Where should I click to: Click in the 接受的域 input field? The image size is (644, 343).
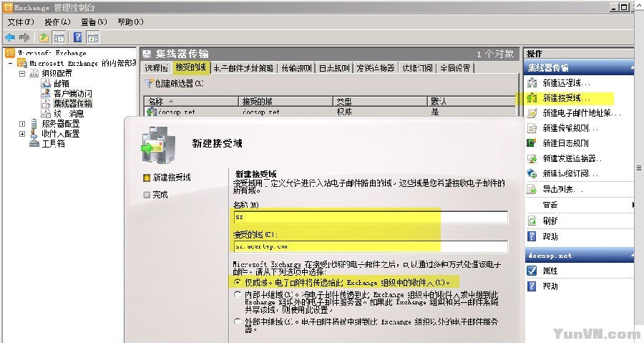(x=371, y=246)
